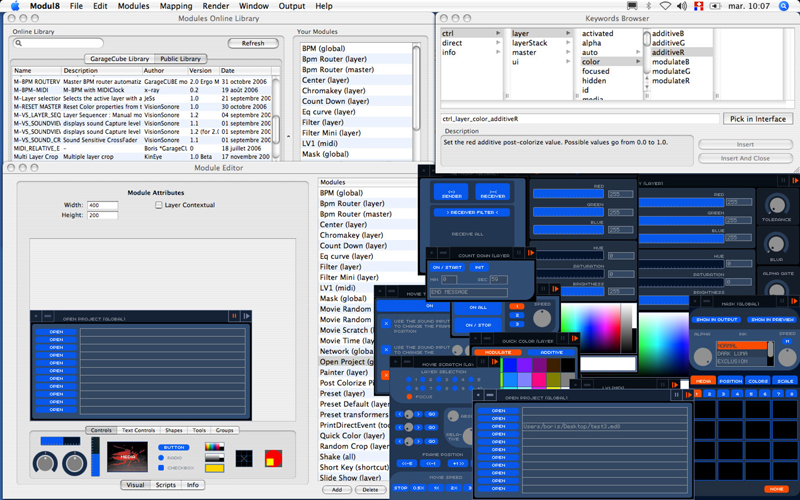Click the brown swatch in Quick Color
Screen dimensions: 800x500
pos(554,365)
